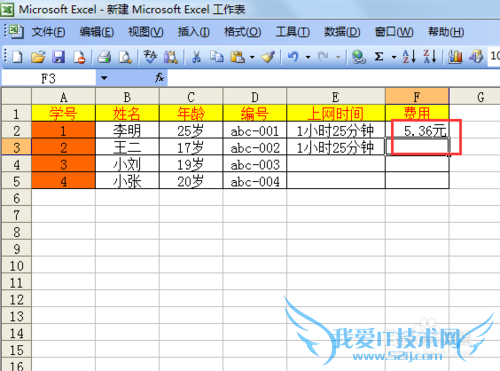The image size is (500, 371).
Task: Open the 工具(T) menu
Action: (293, 32)
